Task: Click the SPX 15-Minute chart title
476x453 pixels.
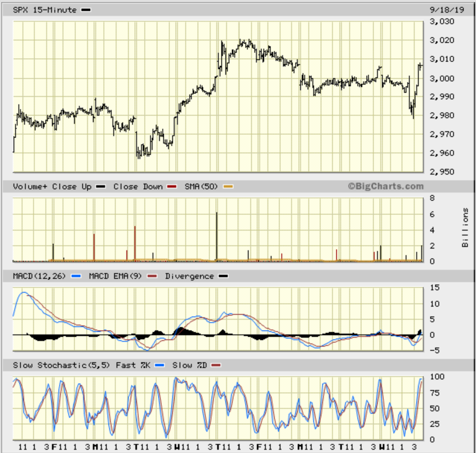Action: click(x=45, y=10)
